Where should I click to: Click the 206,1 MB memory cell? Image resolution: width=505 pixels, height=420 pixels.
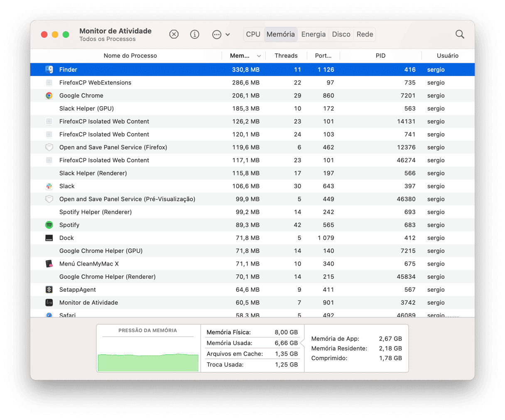pyautogui.click(x=245, y=95)
